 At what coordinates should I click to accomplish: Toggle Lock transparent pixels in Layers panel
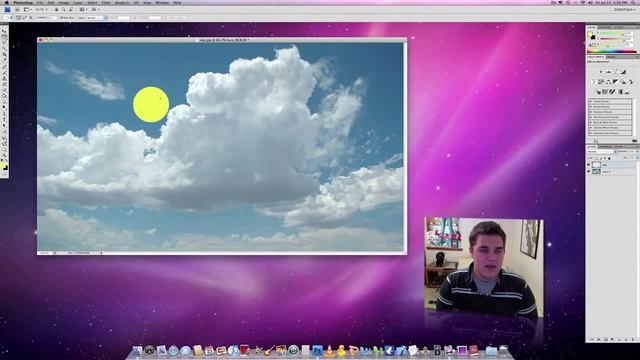click(596, 158)
